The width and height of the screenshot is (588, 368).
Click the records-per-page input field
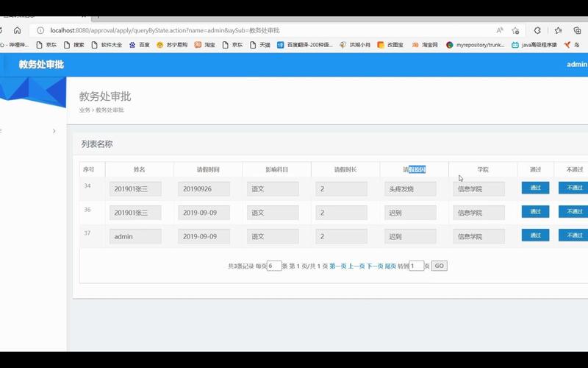pos(274,266)
